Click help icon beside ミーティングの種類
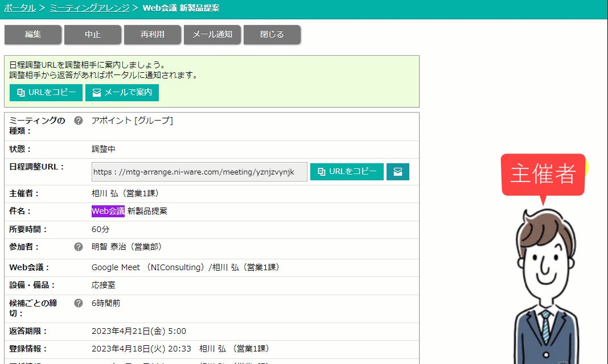Screen dimensions: 608x364 tap(79, 121)
